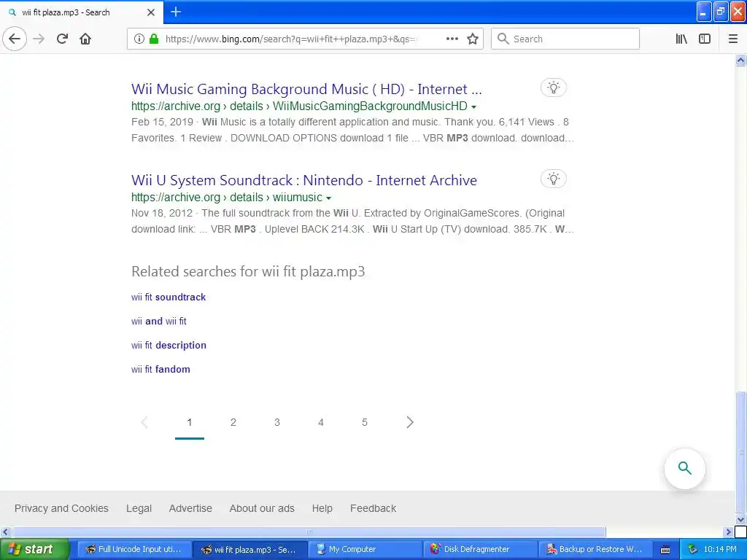Click the magnifier icon in the Search box
The width and height of the screenshot is (747, 560).
pos(503,39)
